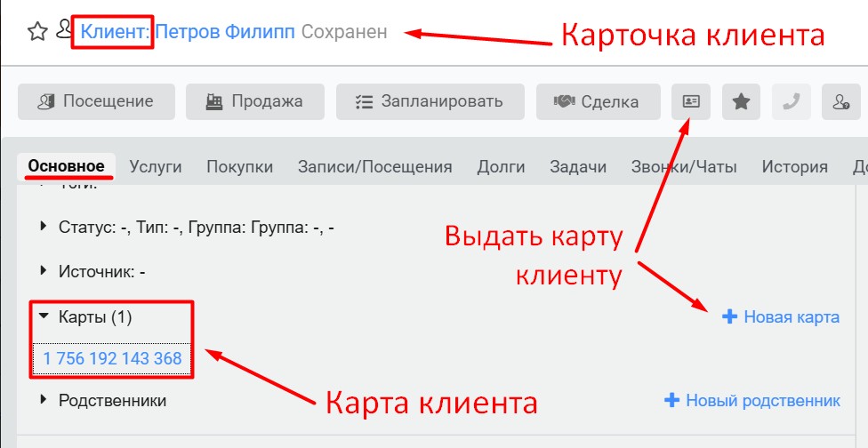Create a new Посещение
868x448 pixels.
click(96, 101)
